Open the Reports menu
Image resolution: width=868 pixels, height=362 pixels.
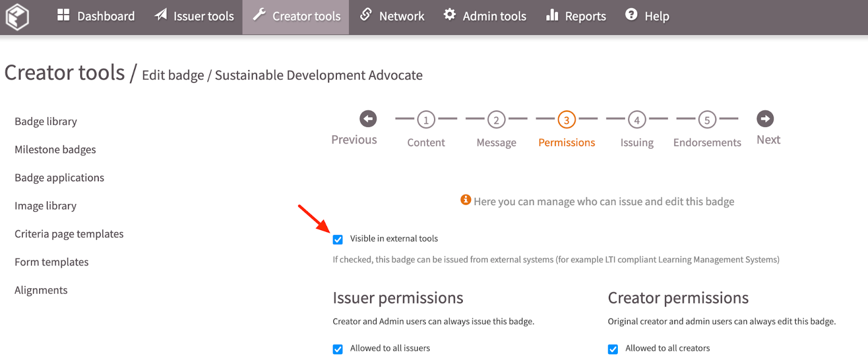click(576, 16)
